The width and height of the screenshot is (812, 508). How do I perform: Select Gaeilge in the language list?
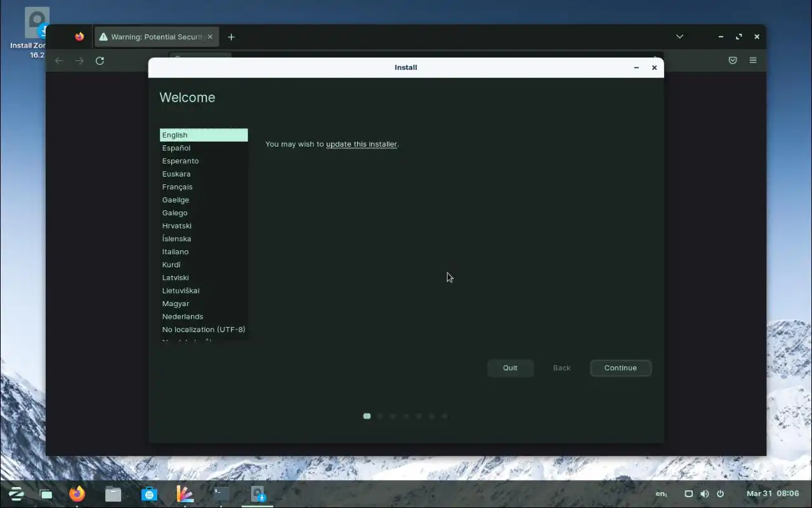[x=204, y=200]
